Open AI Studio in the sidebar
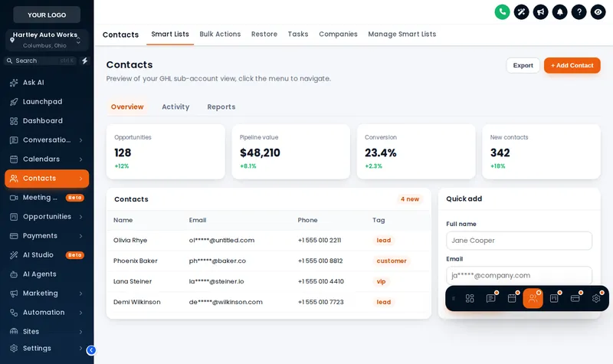The height and width of the screenshot is (364, 613). coord(47,255)
